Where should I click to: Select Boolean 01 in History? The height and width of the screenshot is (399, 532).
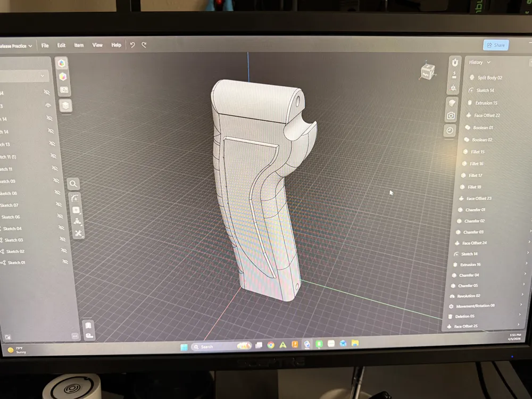[479, 128]
